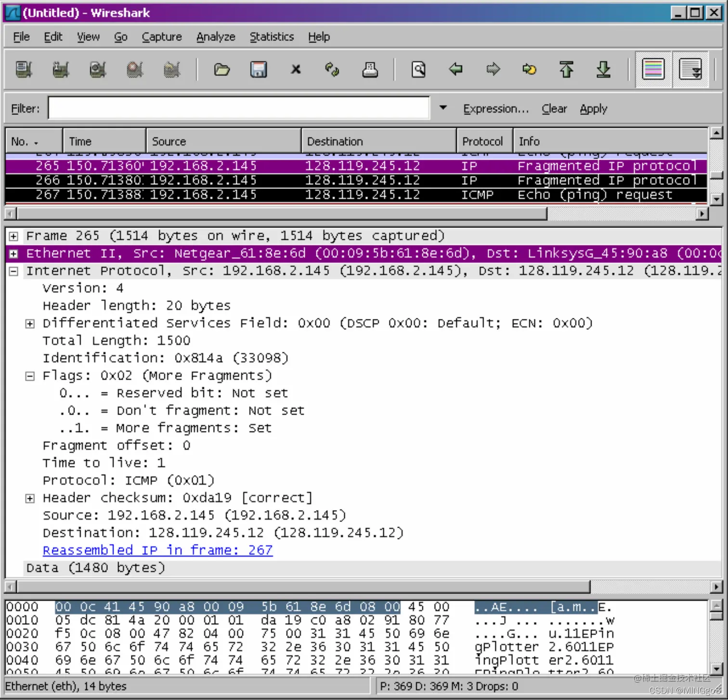The image size is (728, 700).
Task: Open capture options toolbar icon
Action: [61, 70]
